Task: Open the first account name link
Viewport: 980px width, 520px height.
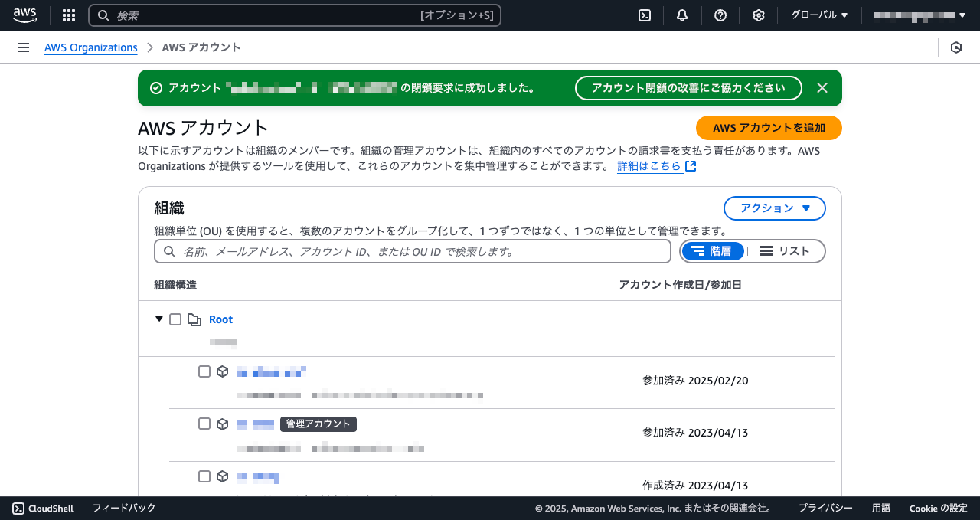Action: tap(271, 372)
